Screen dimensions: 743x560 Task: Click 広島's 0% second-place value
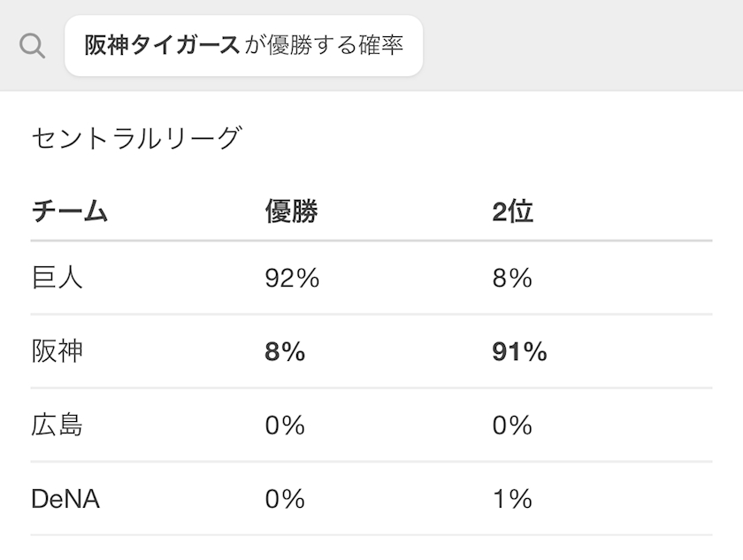[512, 426]
